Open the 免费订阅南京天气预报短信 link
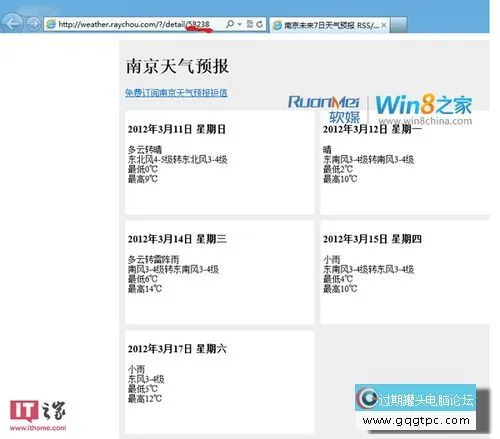This screenshot has height=439, width=500. click(x=176, y=92)
